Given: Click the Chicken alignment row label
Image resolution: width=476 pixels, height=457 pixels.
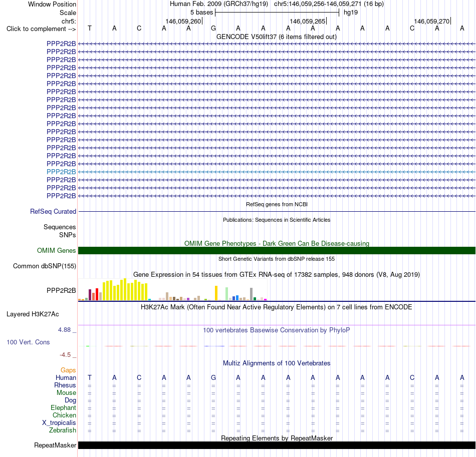Looking at the screenshot, I should point(64,415).
